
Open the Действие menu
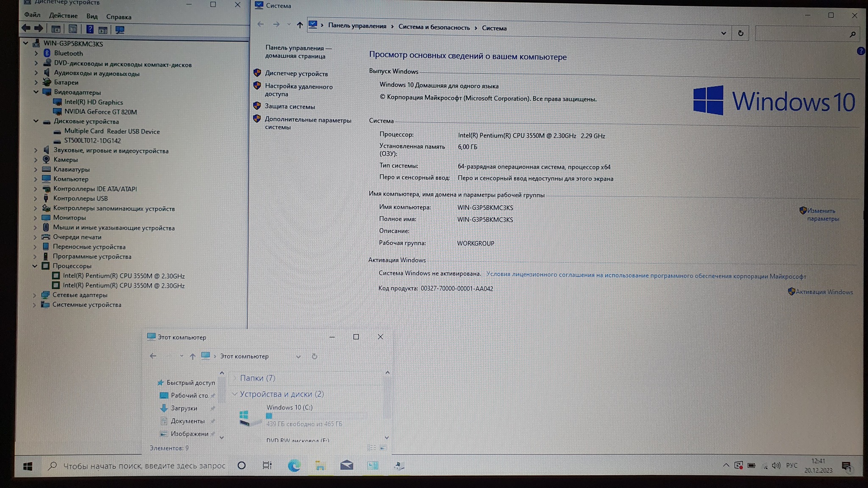pyautogui.click(x=63, y=16)
